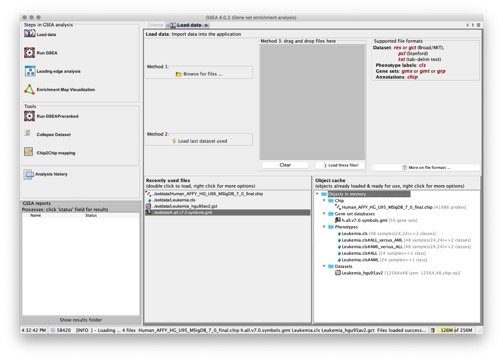503x360 pixels.
Task: Click the previous-tab arrow at top right
Action: [467, 25]
